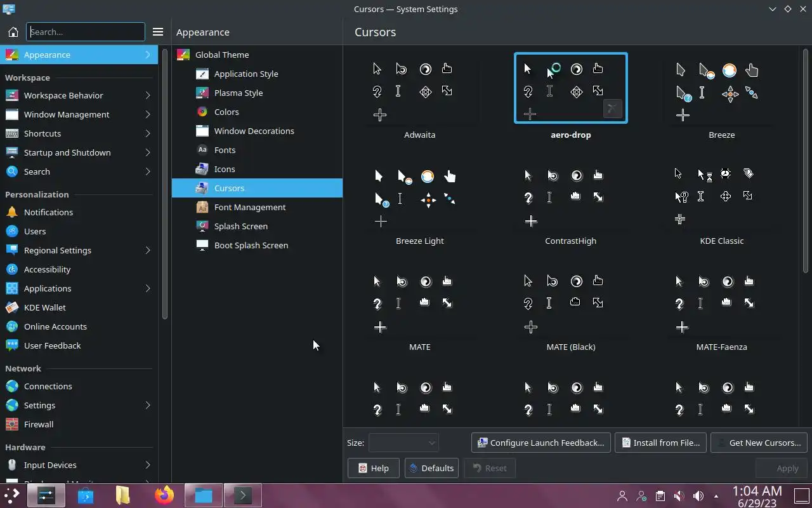Click the cursor themes vertical scrollbar
812x508 pixels.
806,162
